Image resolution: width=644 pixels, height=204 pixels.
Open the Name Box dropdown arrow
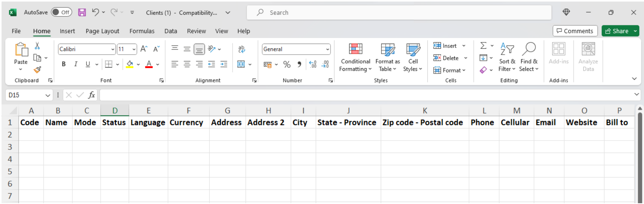(48, 95)
